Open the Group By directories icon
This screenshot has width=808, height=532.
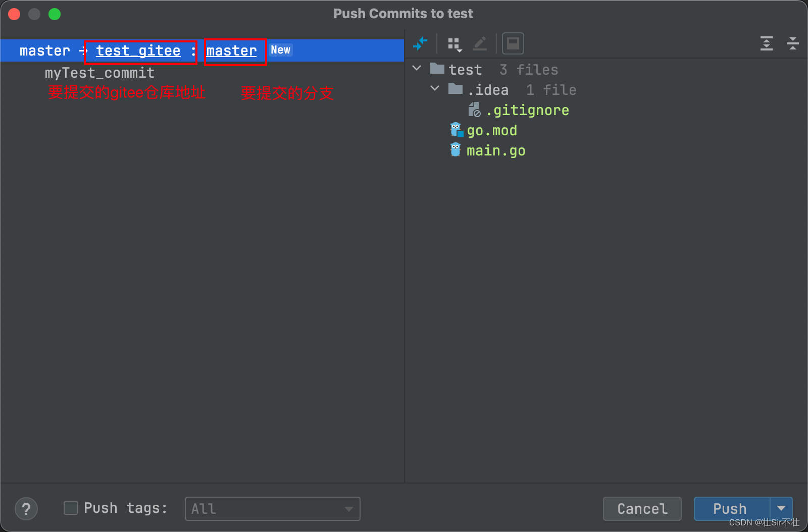click(x=453, y=44)
